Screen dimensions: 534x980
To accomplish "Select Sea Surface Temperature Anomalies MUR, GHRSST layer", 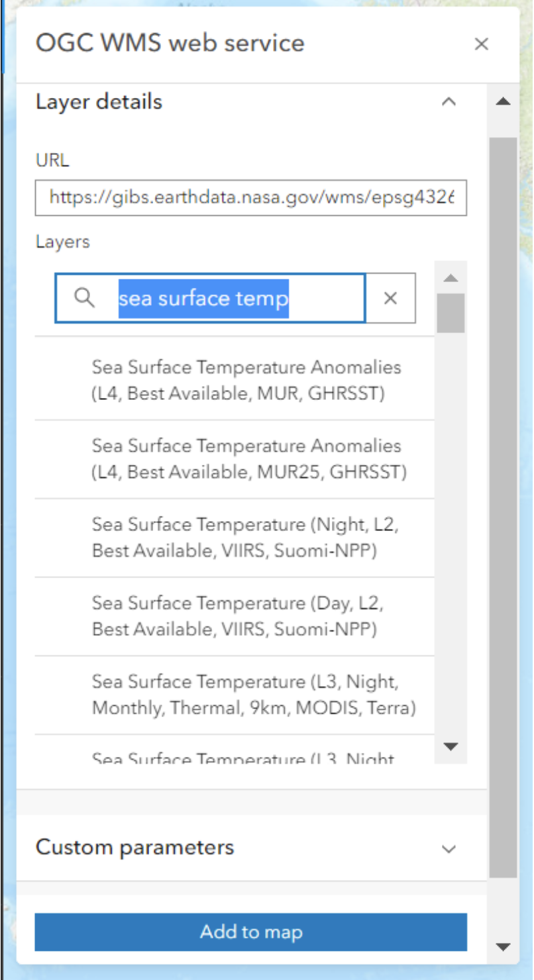I will (x=235, y=380).
